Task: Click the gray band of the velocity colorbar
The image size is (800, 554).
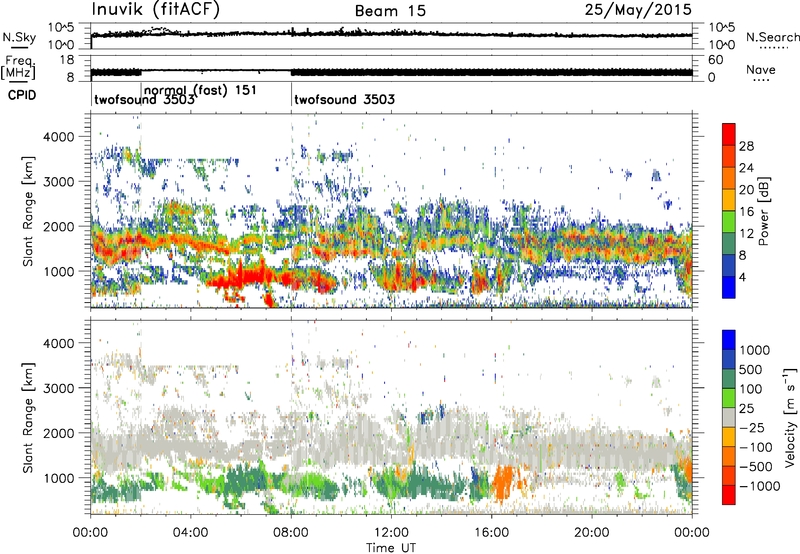Action: pyautogui.click(x=729, y=418)
